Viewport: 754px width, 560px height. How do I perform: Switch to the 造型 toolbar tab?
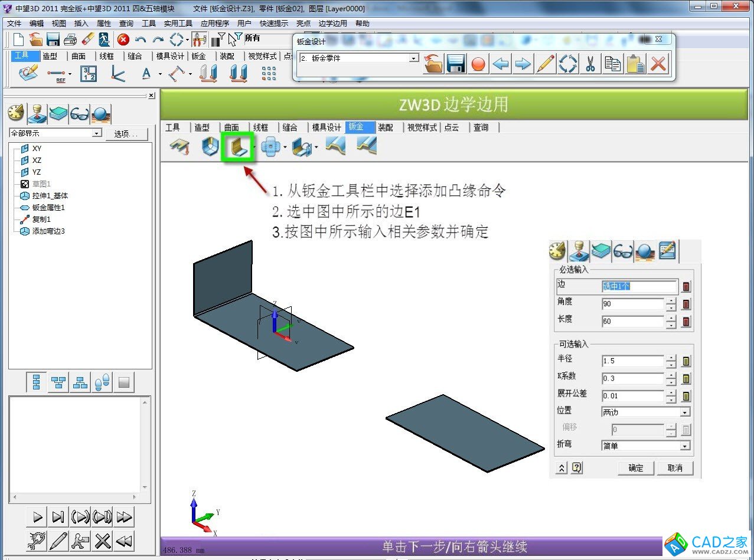pyautogui.click(x=50, y=56)
